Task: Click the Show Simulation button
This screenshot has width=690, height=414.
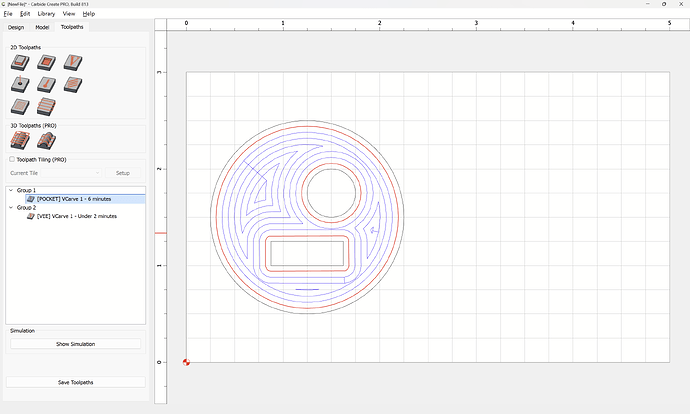Action: (76, 344)
